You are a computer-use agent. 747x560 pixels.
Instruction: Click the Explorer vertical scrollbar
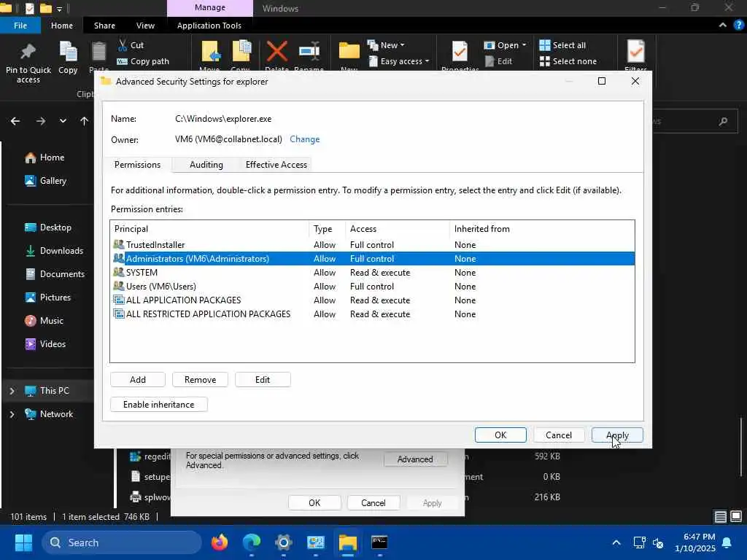coord(741,447)
